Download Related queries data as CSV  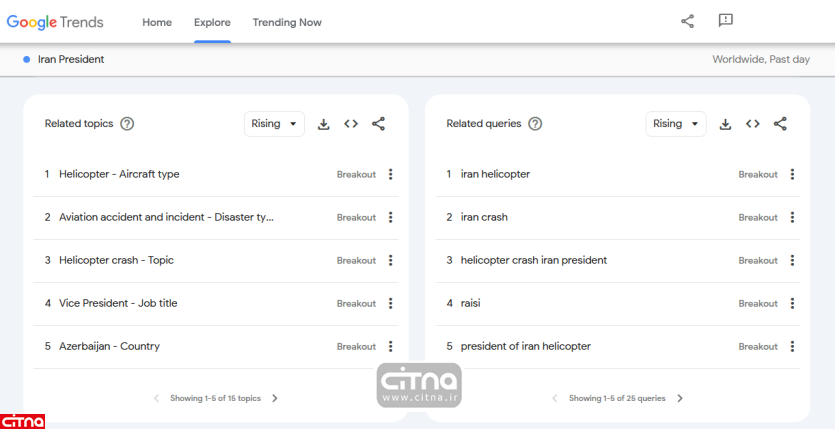point(725,124)
